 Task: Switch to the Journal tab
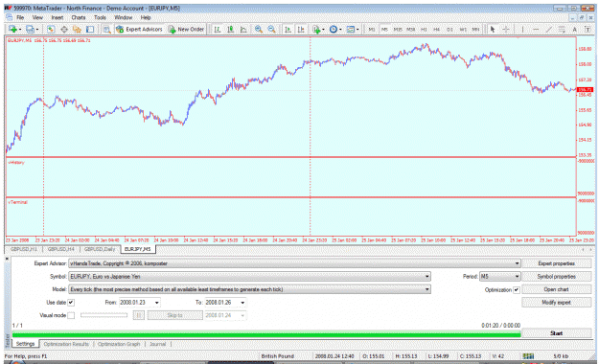[x=158, y=344]
